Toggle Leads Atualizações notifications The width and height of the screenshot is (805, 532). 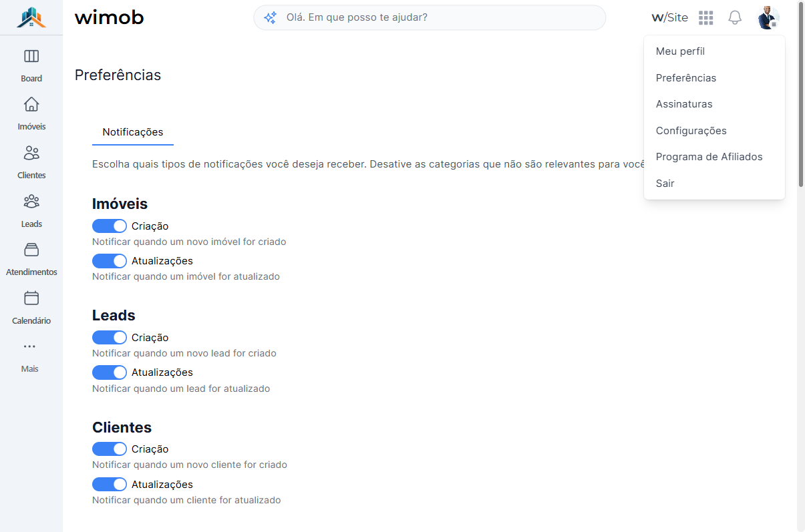pos(110,372)
